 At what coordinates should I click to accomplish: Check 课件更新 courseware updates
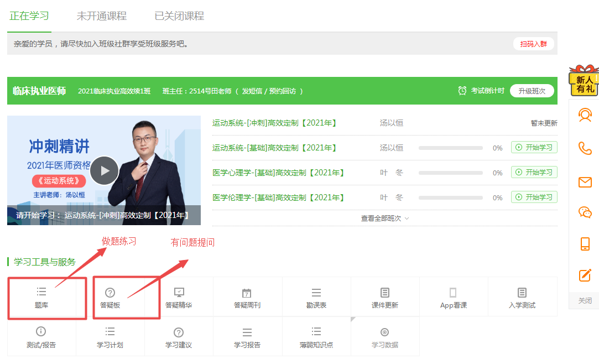click(x=385, y=297)
